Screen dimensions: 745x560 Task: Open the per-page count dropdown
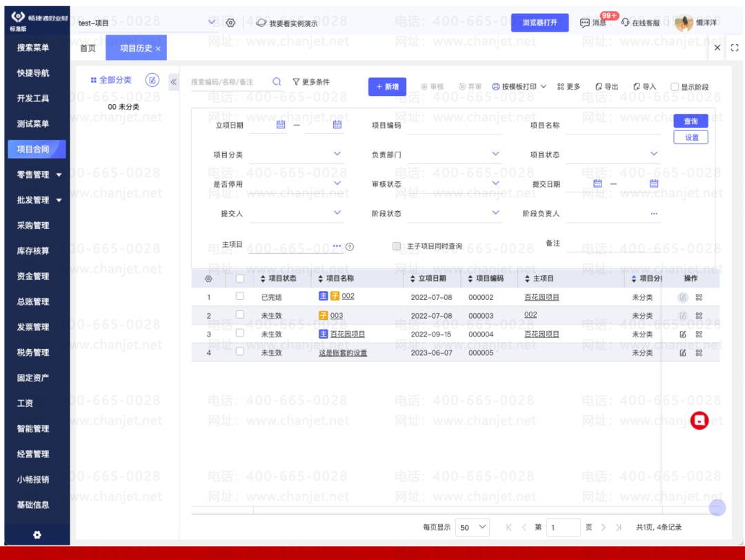pyautogui.click(x=473, y=527)
